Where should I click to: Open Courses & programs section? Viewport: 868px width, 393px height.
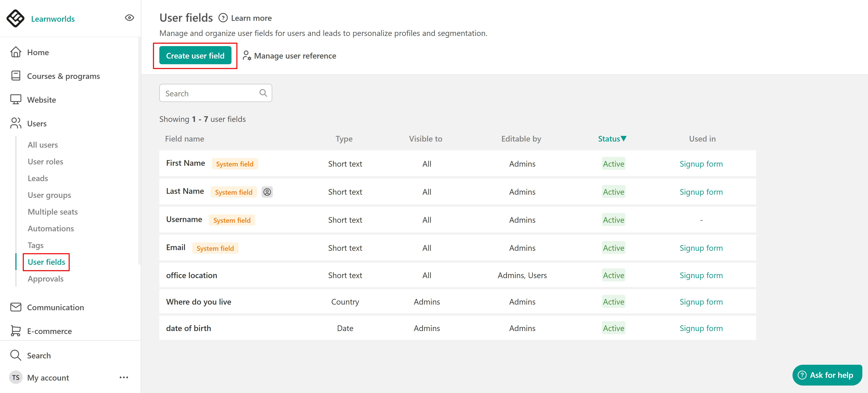pyautogui.click(x=63, y=76)
